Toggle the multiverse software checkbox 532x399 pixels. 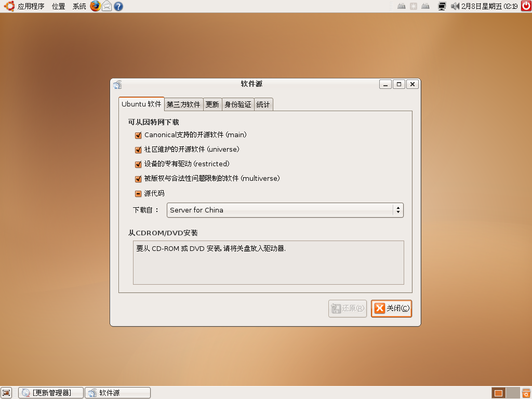point(138,179)
